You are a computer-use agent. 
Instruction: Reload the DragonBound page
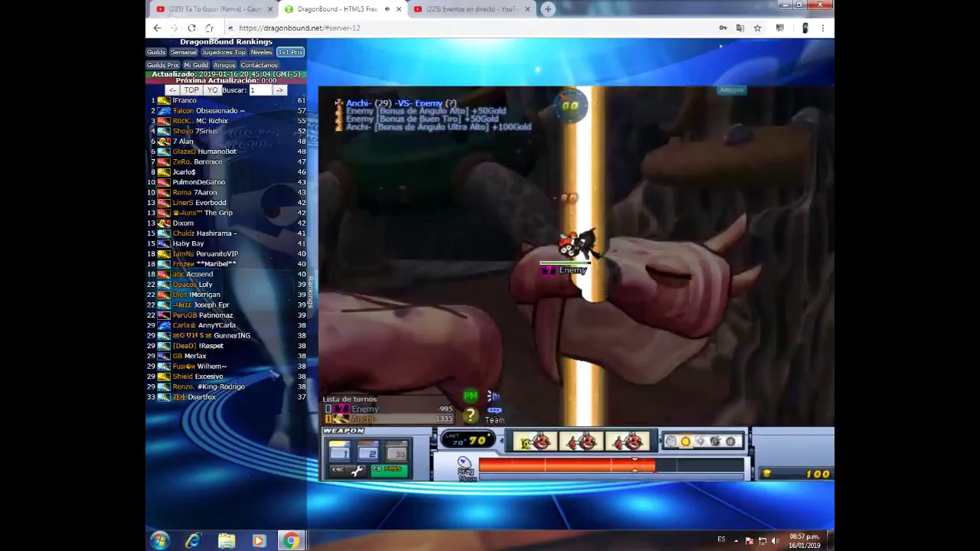(x=191, y=28)
